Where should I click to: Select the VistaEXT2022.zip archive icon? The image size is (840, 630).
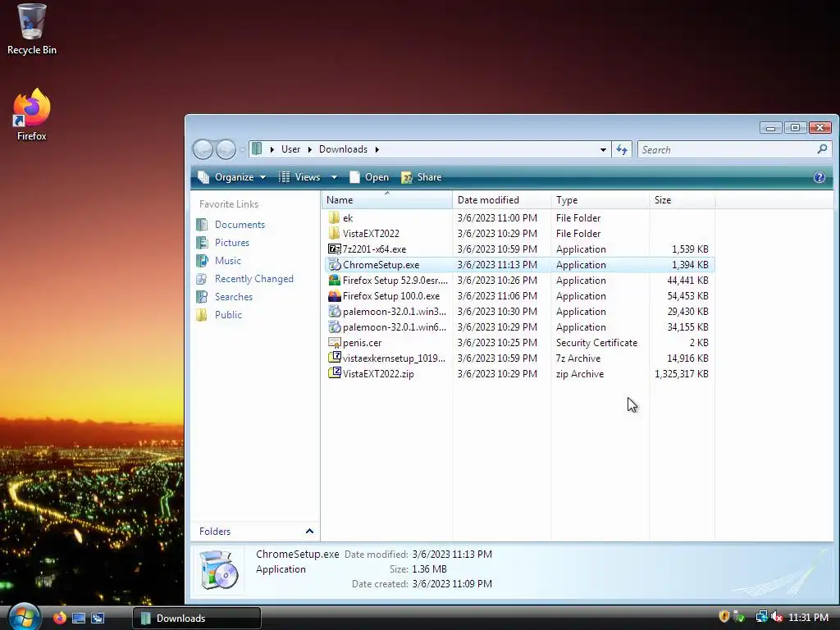(x=335, y=373)
